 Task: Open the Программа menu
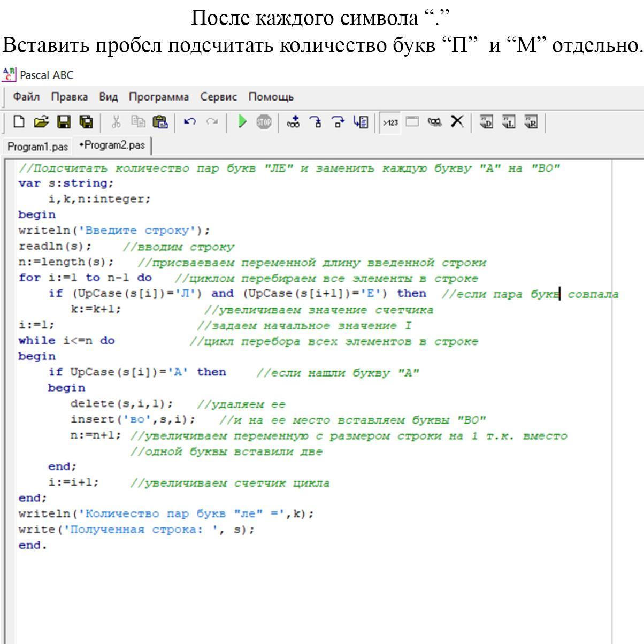click(159, 97)
